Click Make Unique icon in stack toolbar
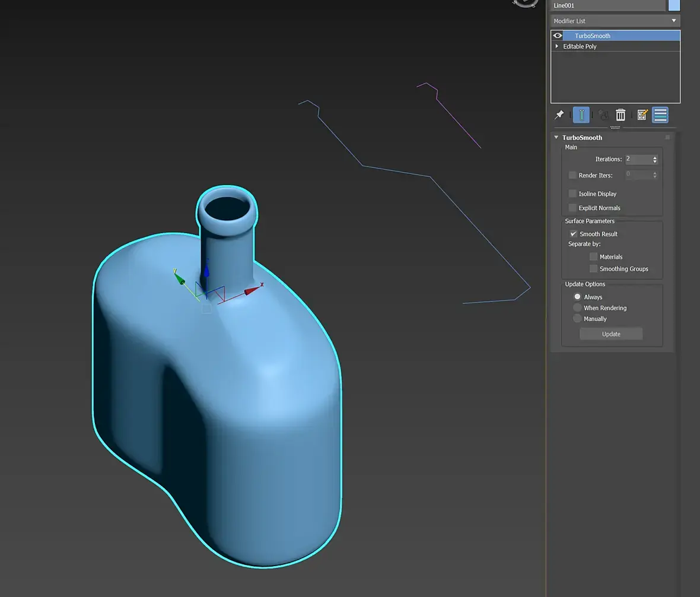 pos(603,115)
